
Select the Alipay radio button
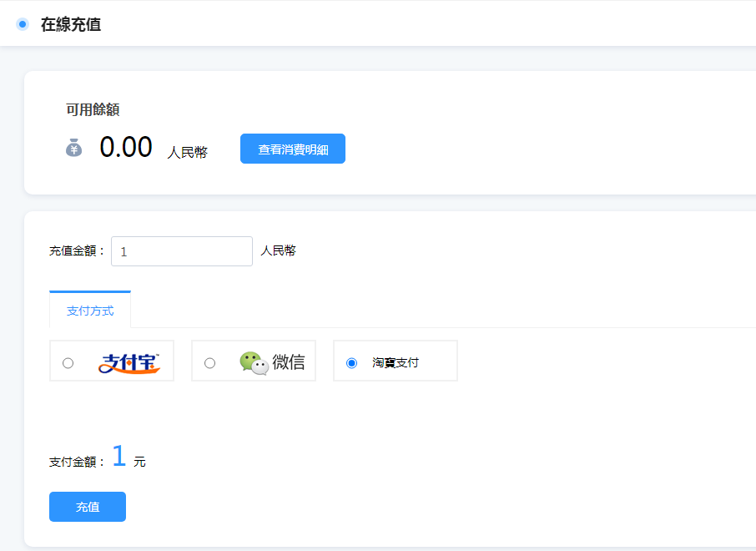(x=68, y=363)
